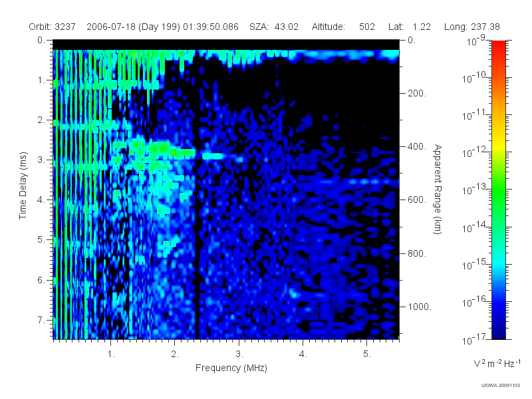Screen dimensions: 532x399
Task: Click the 'Time Delay (ms)' axis label
Action: [23, 186]
